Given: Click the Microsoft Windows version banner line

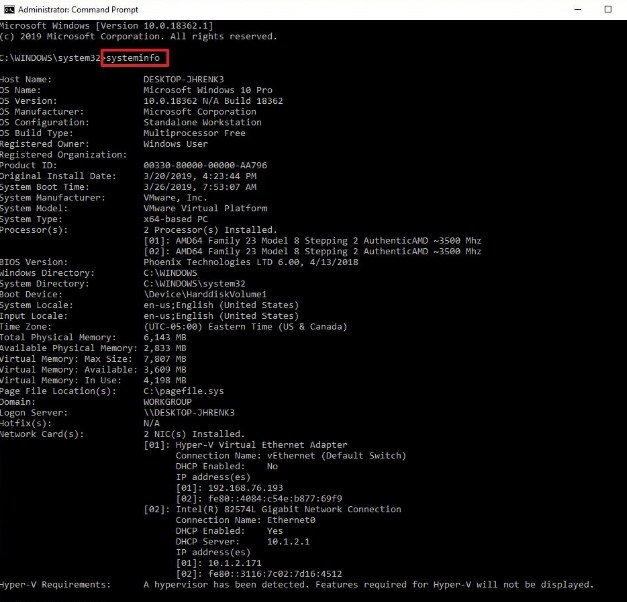Looking at the screenshot, I should [106, 26].
